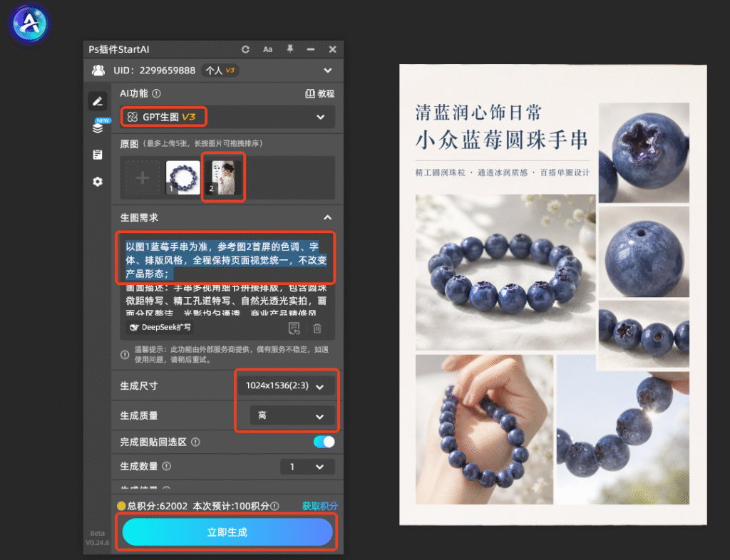Image resolution: width=730 pixels, height=560 pixels.
Task: Open the records notepad sidebar icon
Action: (x=97, y=155)
